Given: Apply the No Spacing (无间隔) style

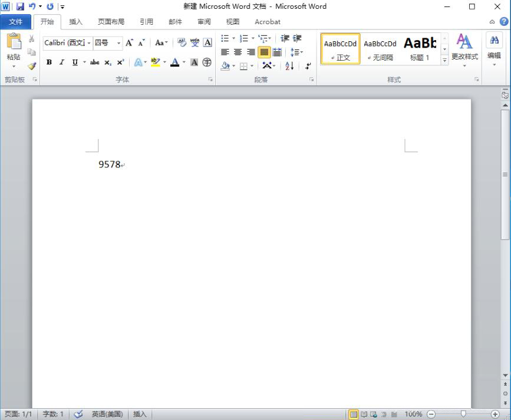Looking at the screenshot, I should pyautogui.click(x=380, y=49).
